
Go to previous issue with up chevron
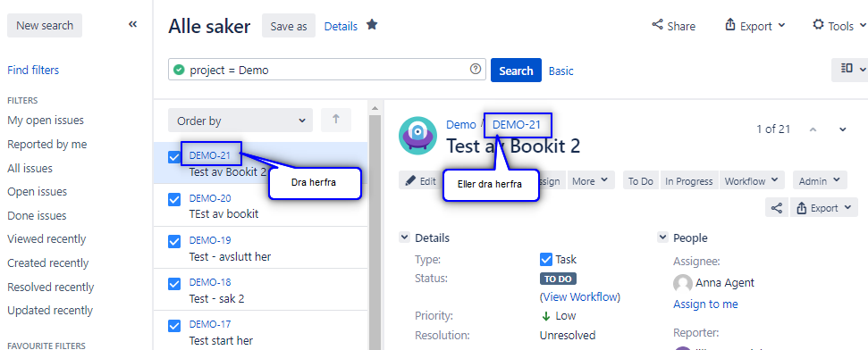click(x=813, y=129)
